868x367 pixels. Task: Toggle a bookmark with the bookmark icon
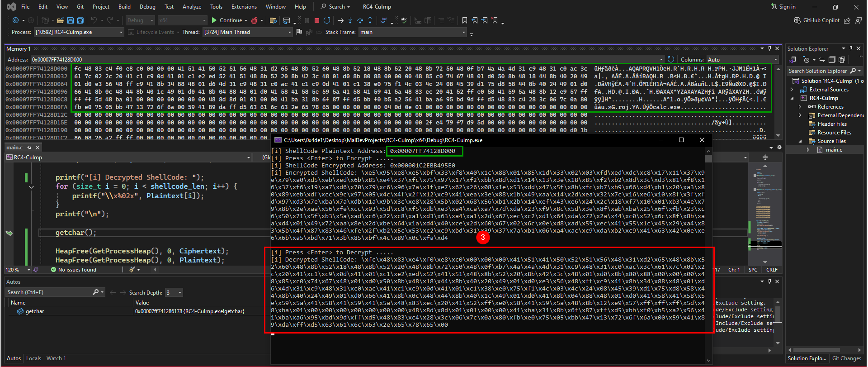tap(464, 20)
